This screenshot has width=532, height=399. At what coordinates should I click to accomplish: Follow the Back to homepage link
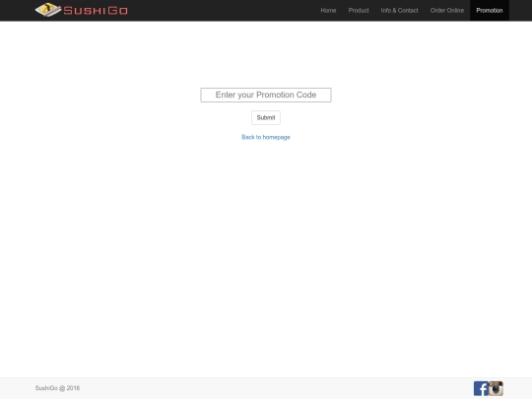coord(266,137)
